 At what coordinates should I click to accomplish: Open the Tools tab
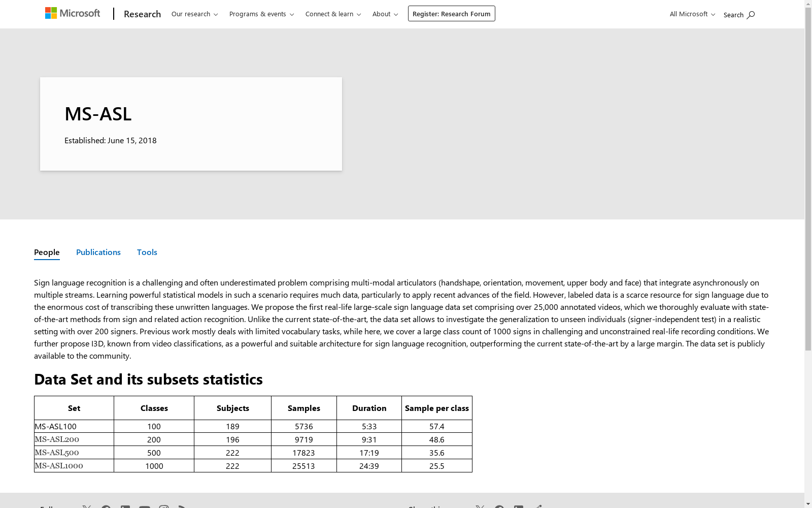point(147,252)
